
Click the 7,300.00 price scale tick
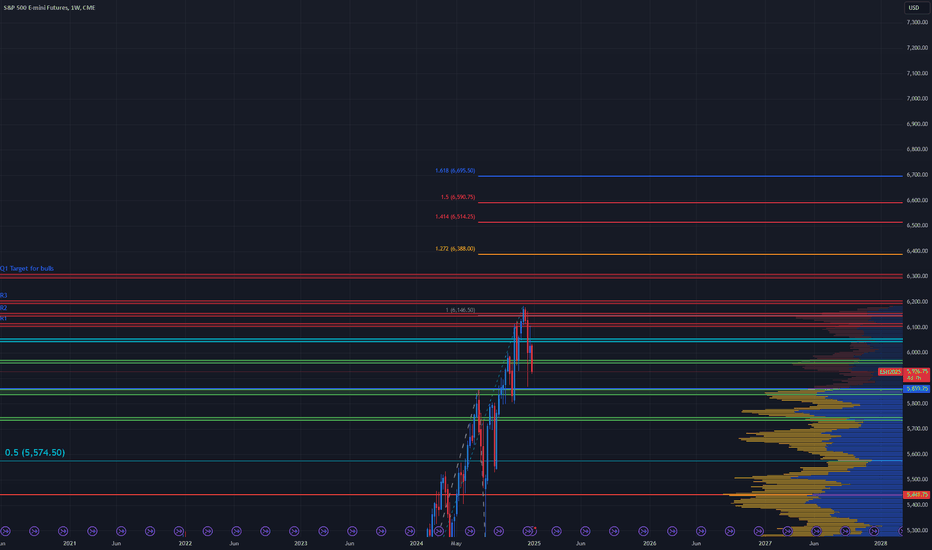click(x=917, y=22)
